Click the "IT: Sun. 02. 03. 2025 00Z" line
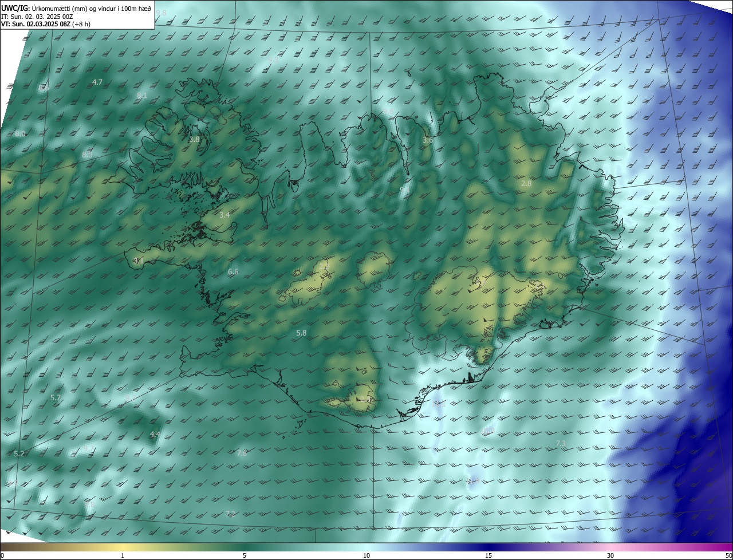This screenshot has height=560, width=733. (x=37, y=17)
